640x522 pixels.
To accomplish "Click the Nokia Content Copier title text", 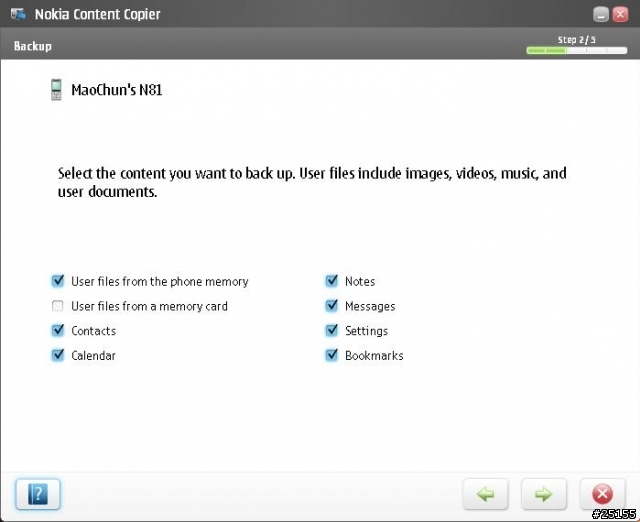I will pos(98,14).
